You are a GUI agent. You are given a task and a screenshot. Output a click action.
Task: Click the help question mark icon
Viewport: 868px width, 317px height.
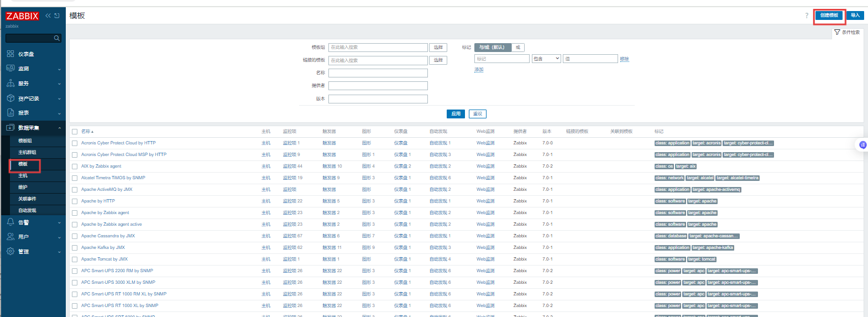click(x=807, y=15)
